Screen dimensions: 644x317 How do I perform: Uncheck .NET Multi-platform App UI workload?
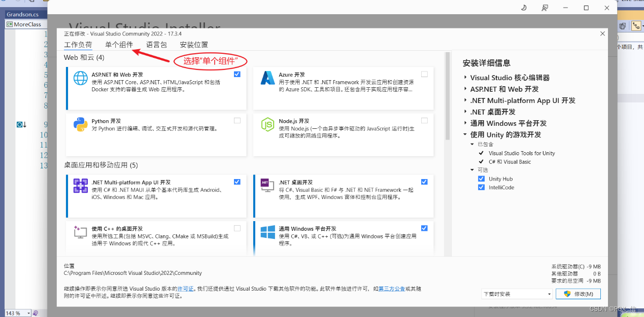click(238, 182)
